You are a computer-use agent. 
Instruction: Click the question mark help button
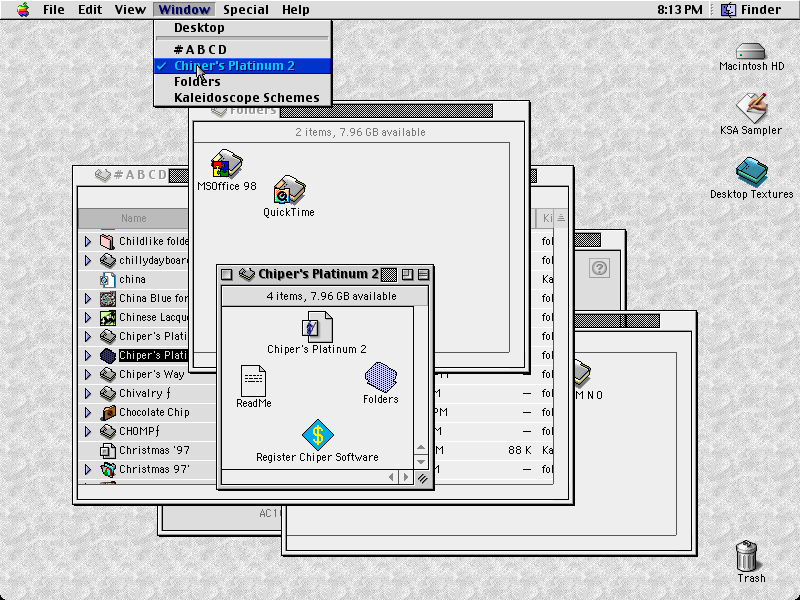tap(599, 268)
